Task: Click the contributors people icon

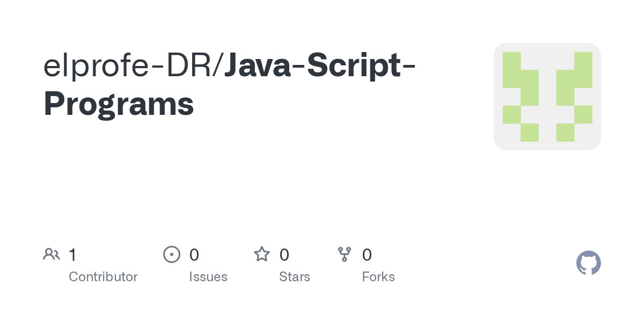Action: 52,254
